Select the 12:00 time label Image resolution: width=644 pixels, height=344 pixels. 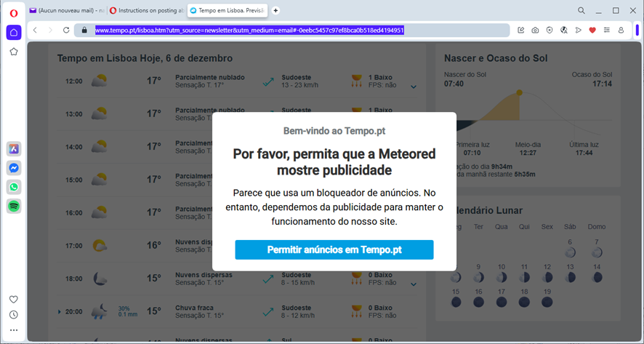pyautogui.click(x=74, y=81)
